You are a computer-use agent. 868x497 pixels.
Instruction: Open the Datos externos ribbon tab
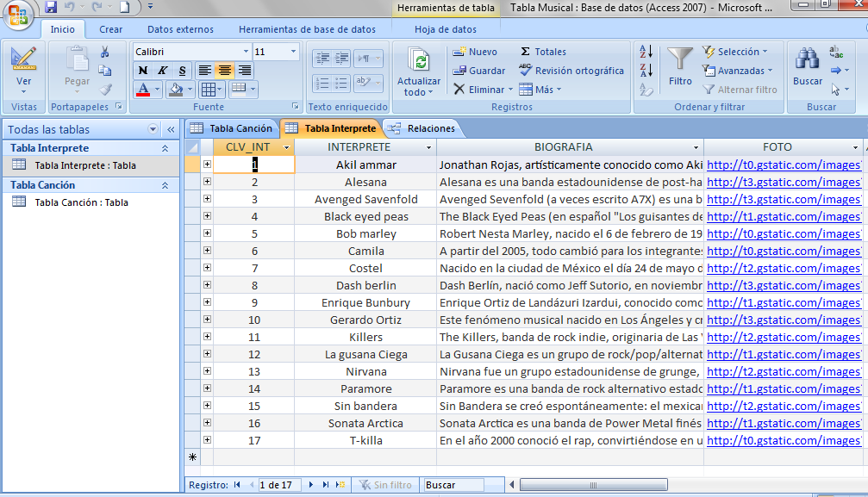(x=180, y=29)
